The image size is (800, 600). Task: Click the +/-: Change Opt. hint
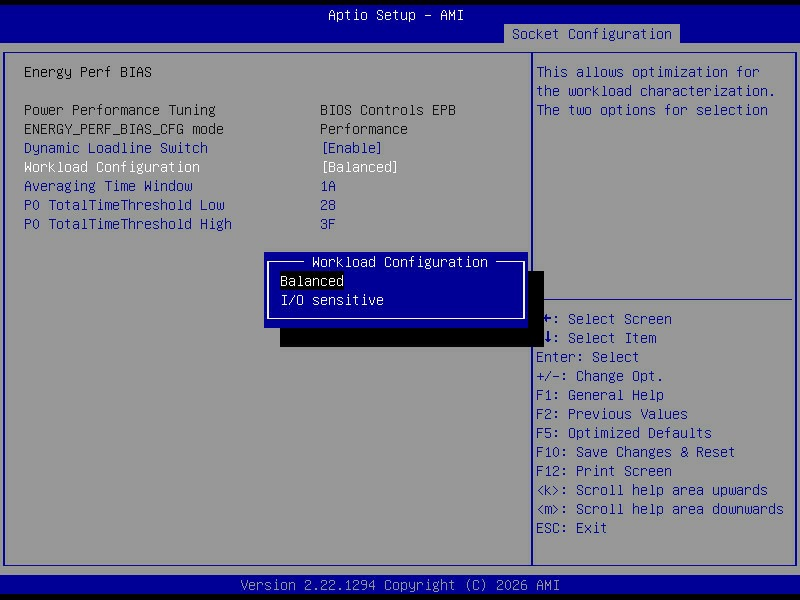click(x=599, y=376)
